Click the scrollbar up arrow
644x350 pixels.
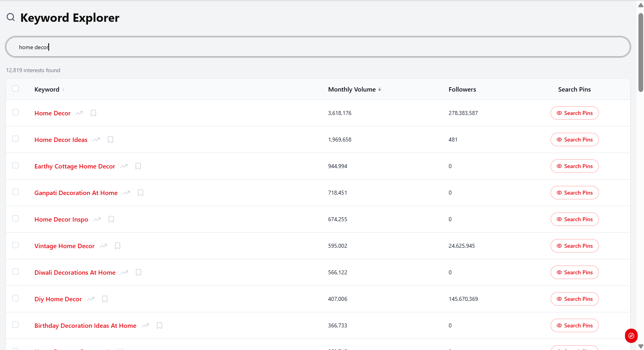[641, 5]
